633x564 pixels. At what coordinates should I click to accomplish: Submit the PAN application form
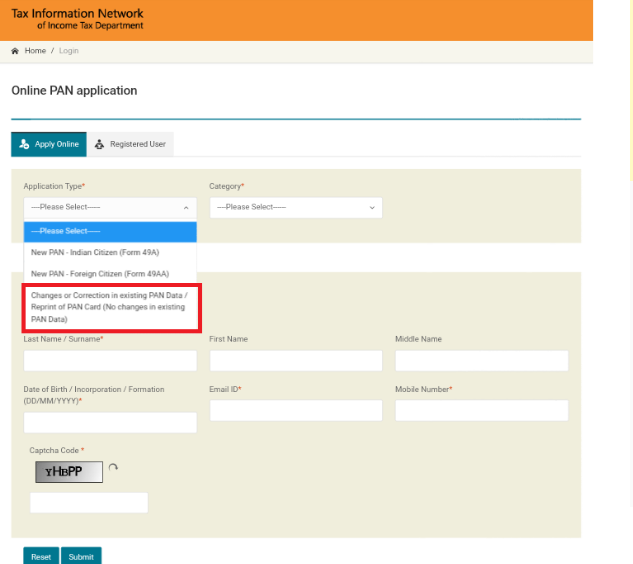[x=81, y=556]
